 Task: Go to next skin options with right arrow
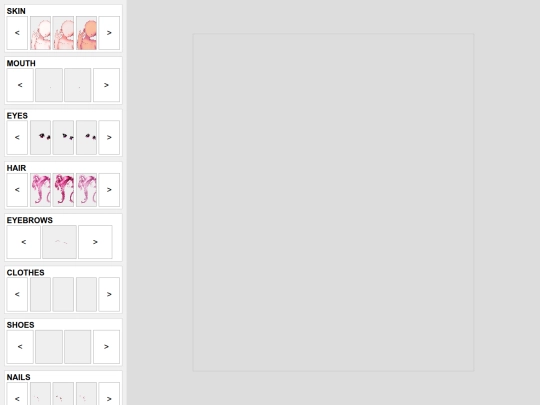point(109,33)
